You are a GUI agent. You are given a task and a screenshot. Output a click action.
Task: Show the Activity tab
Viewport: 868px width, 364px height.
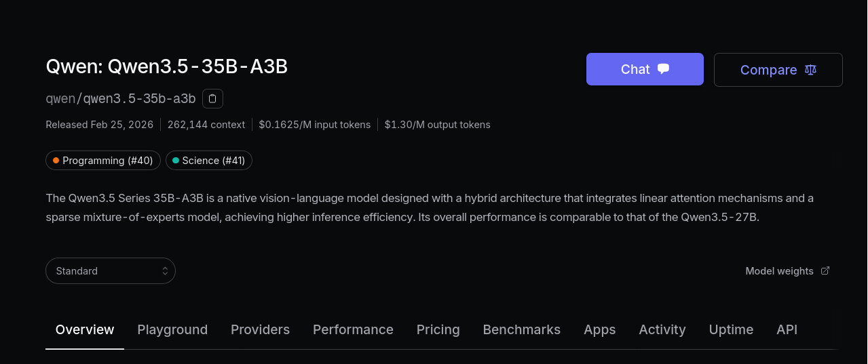click(x=662, y=329)
